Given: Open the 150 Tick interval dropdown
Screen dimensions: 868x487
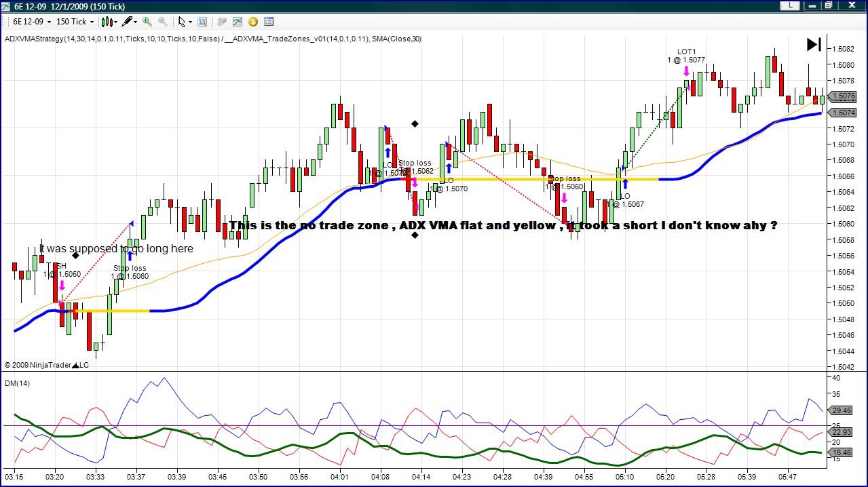Looking at the screenshot, I should (x=75, y=22).
